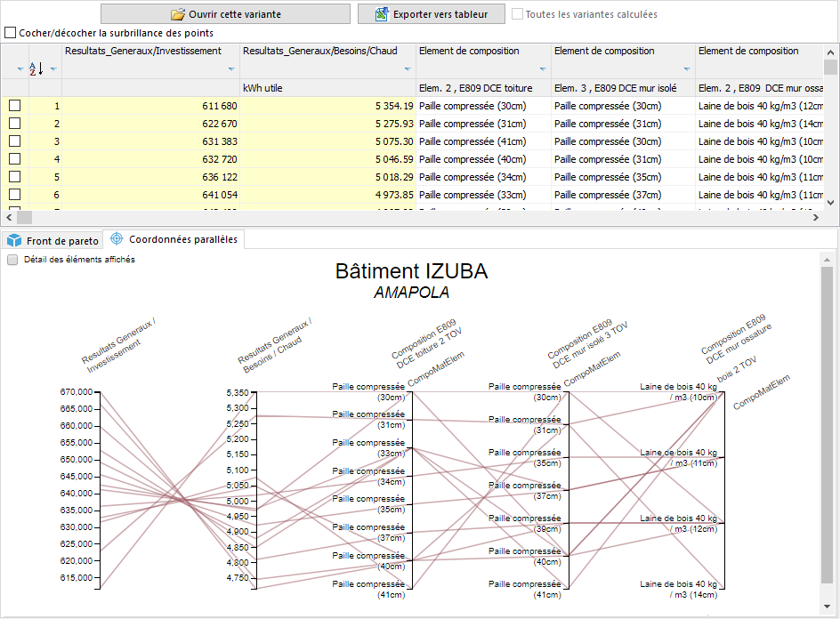
Task: Click the blue cube icon of Front de pareto
Action: point(14,240)
